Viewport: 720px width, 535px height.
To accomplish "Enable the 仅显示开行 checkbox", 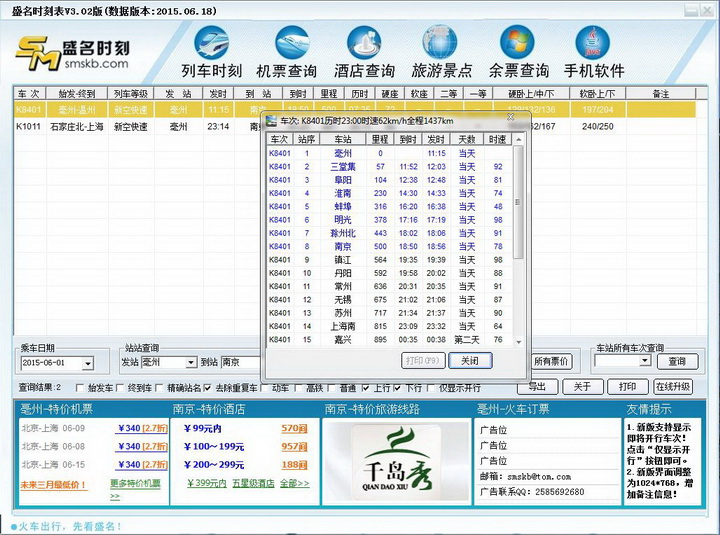I will [x=431, y=388].
